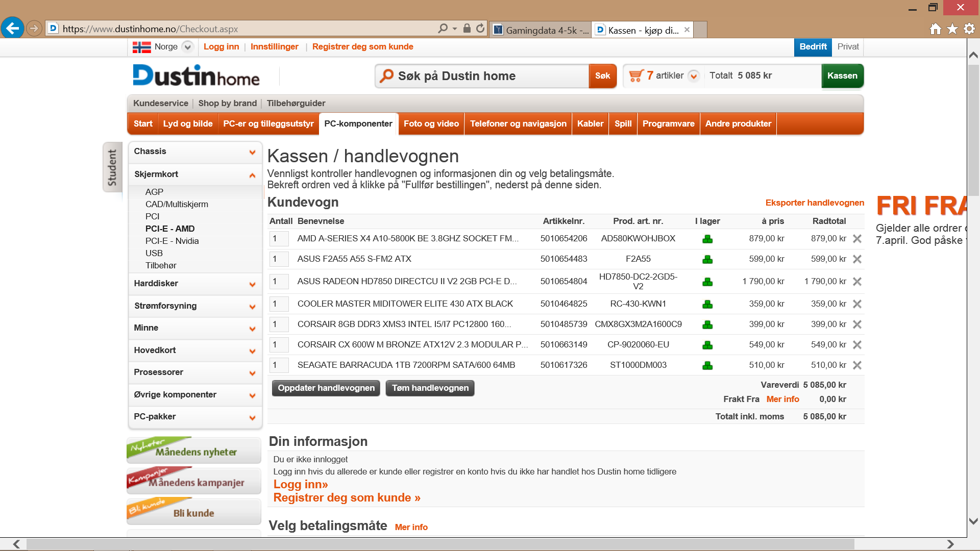Expand the Chassis category
The width and height of the screenshot is (980, 551).
252,152
